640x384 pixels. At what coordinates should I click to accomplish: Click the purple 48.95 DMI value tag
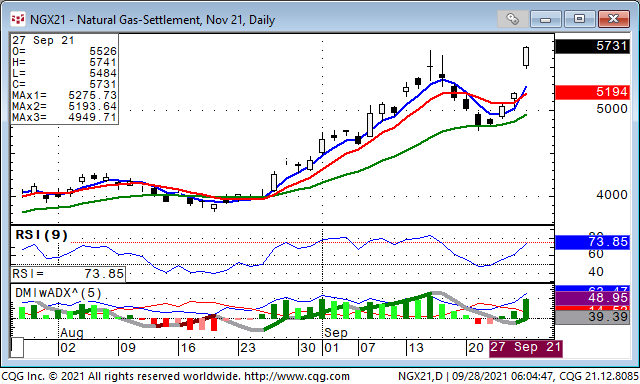[593, 298]
